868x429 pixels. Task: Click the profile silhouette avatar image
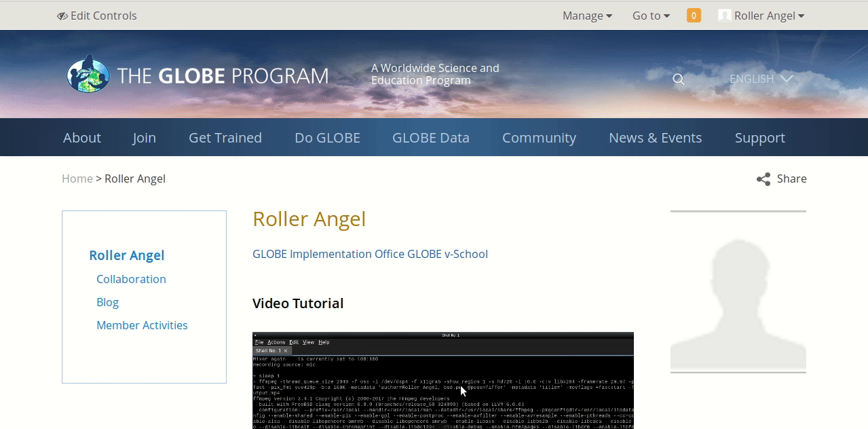(738, 292)
